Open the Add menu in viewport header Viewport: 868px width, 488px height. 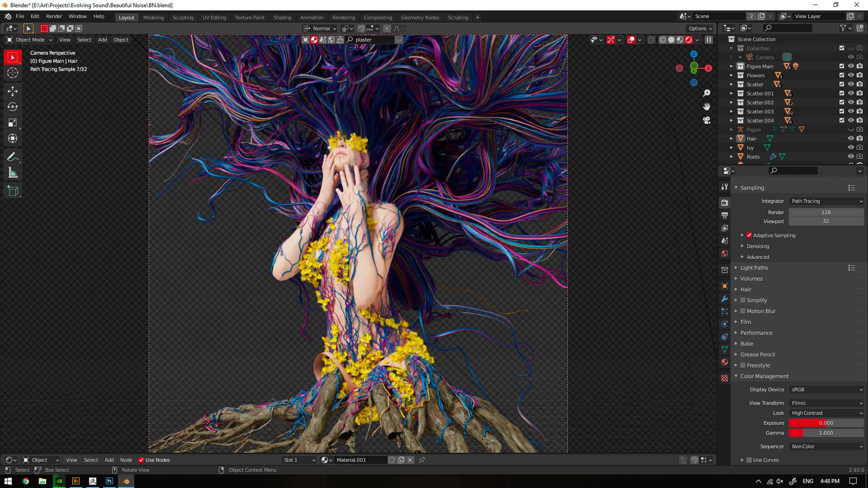click(103, 40)
